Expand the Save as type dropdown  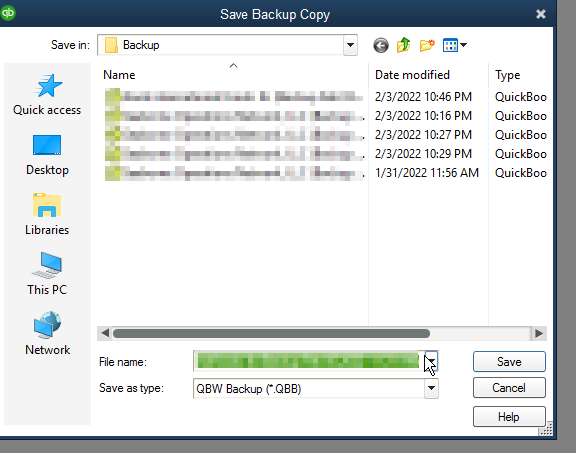(x=431, y=388)
